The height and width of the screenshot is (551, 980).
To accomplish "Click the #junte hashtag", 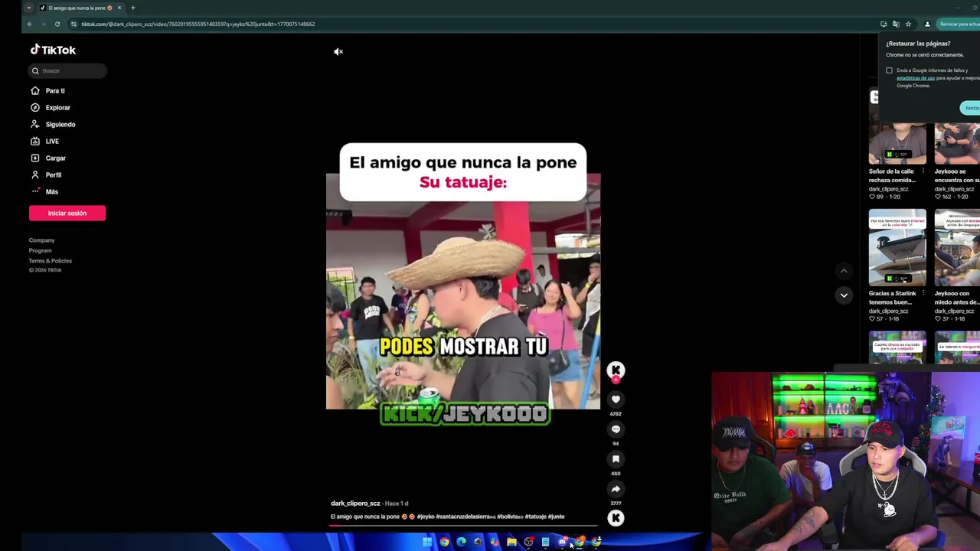I will (556, 517).
